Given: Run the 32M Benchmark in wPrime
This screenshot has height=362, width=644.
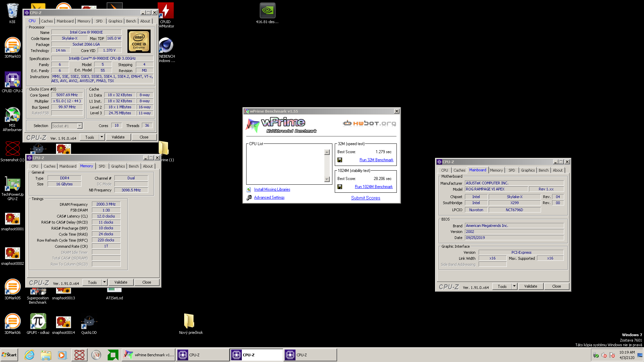Looking at the screenshot, I should point(376,160).
